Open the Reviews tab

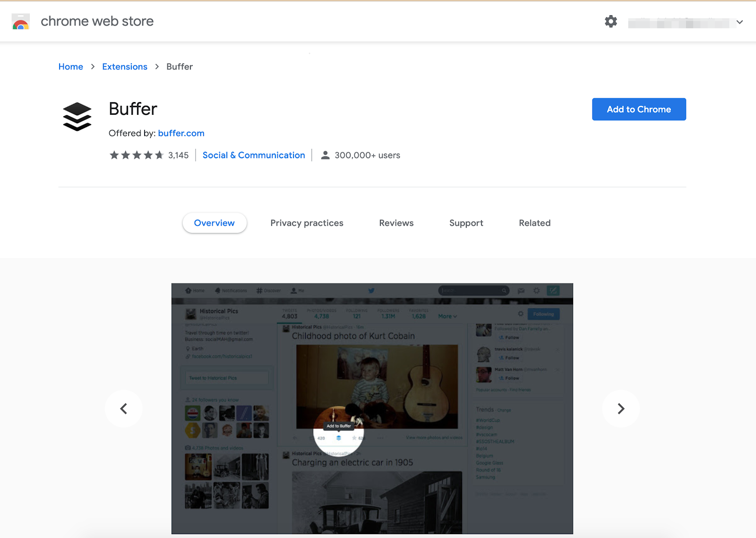[x=396, y=223]
